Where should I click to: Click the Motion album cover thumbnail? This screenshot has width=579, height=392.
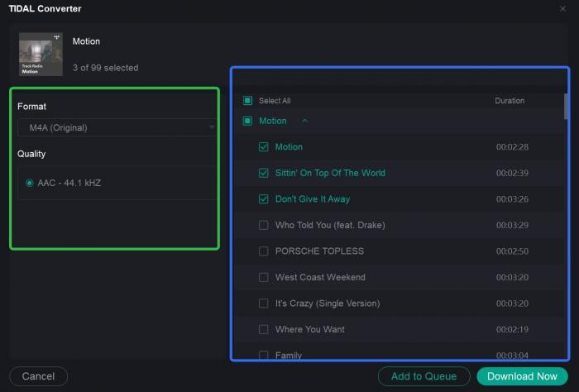coord(41,55)
